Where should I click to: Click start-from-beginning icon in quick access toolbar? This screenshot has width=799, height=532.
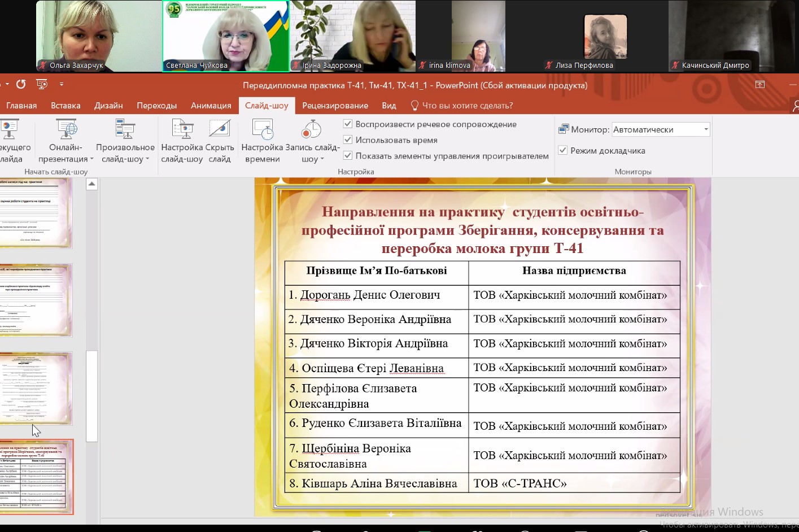[42, 85]
